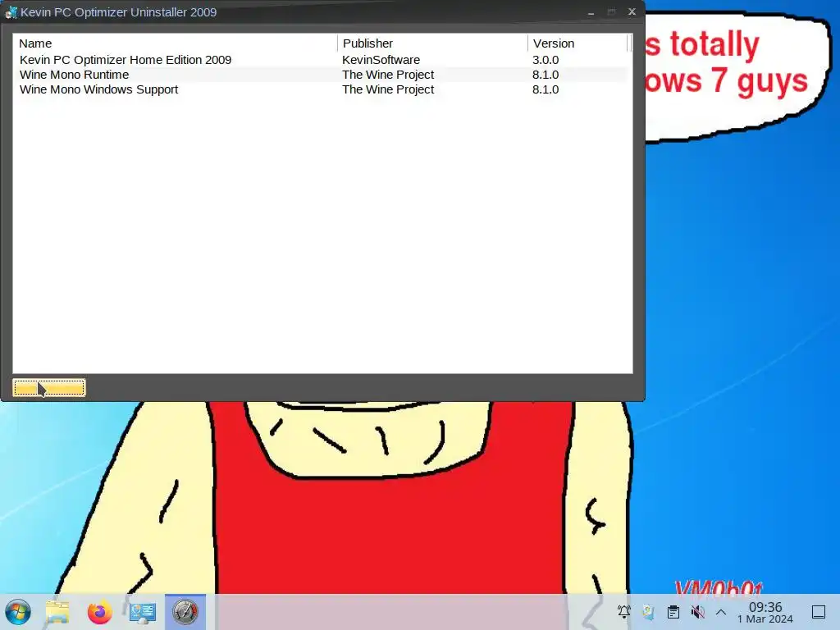Click version 8.1.0 of Wine Mono Runtime
This screenshot has height=630, width=840.
click(x=546, y=75)
